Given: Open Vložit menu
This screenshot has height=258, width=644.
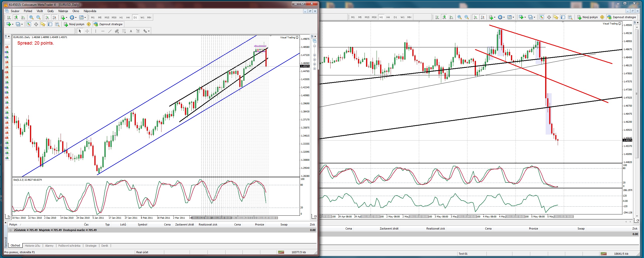Looking at the screenshot, I should pyautogui.click(x=40, y=11).
